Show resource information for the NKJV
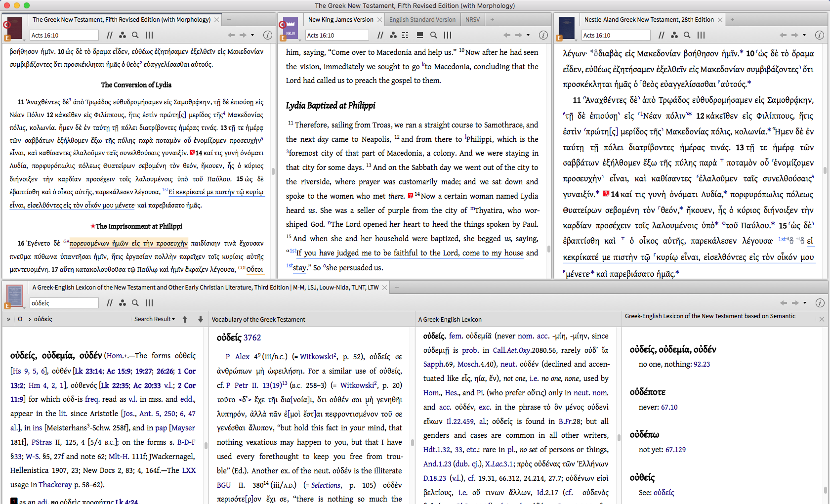The height and width of the screenshot is (504, 830). click(x=543, y=35)
